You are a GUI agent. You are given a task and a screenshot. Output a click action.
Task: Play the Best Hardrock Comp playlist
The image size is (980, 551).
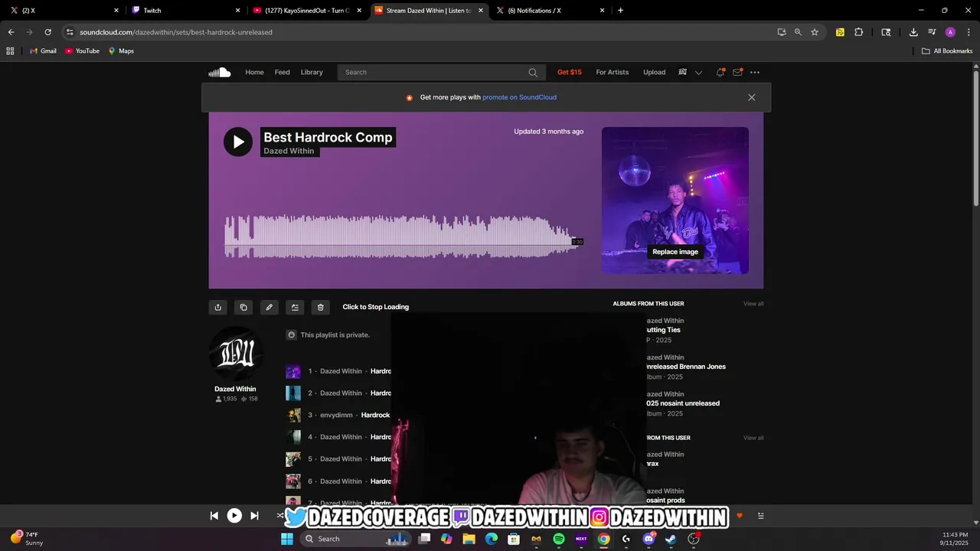(x=238, y=142)
